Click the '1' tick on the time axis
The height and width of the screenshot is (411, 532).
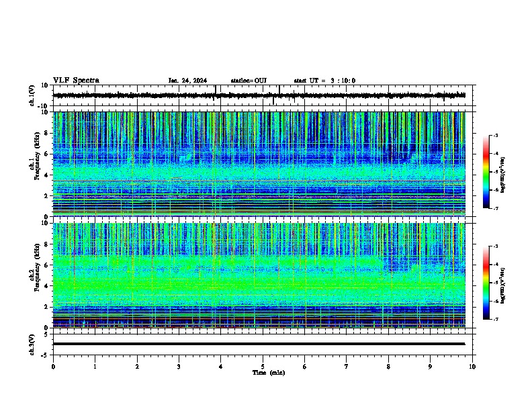(x=95, y=367)
